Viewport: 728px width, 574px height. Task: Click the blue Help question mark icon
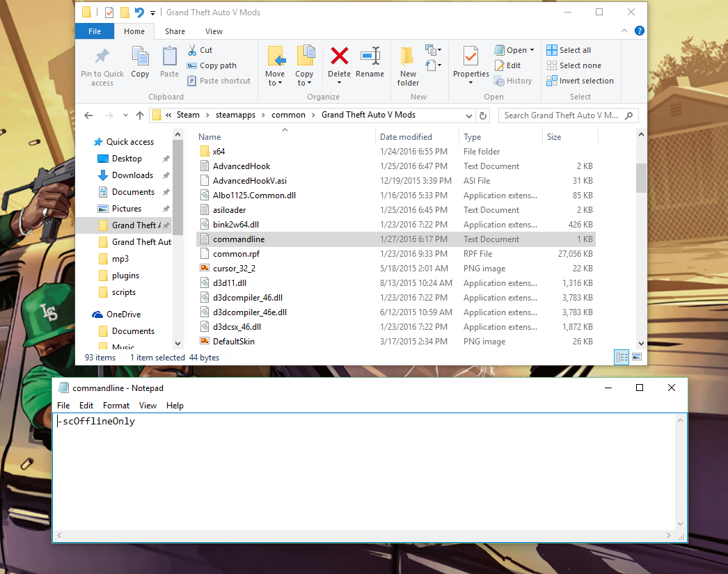tap(640, 31)
